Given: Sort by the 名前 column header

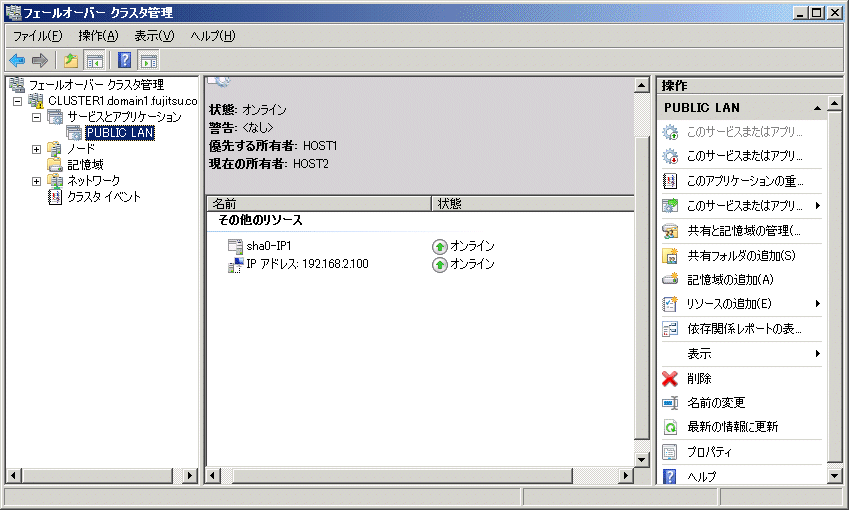Looking at the screenshot, I should point(318,204).
